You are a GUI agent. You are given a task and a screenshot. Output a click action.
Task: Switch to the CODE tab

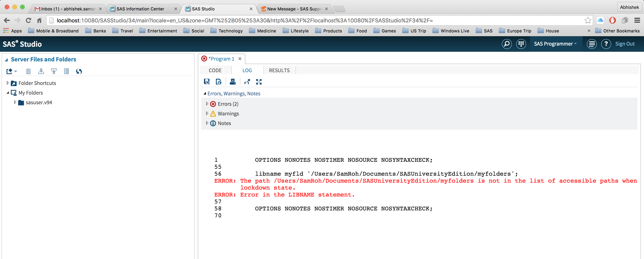pos(215,70)
